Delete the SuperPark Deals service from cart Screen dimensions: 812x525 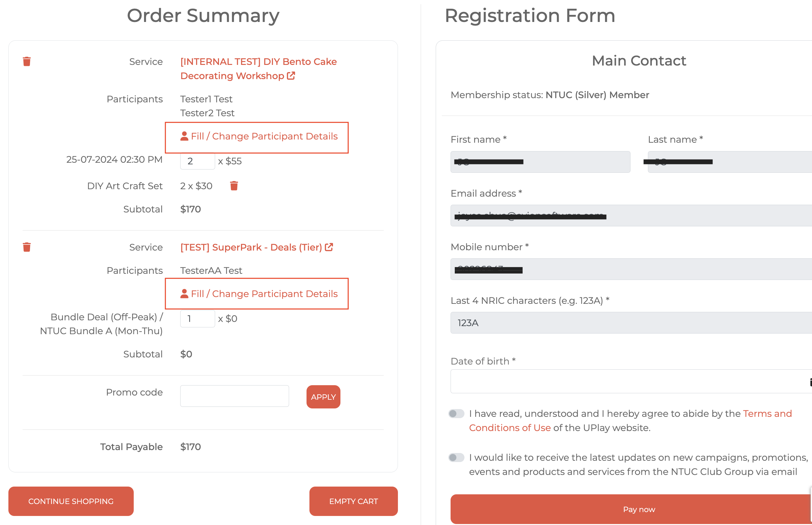[26, 247]
